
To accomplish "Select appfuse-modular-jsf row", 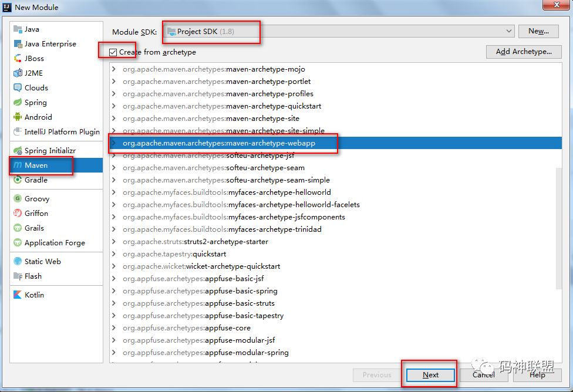I will click(x=335, y=340).
